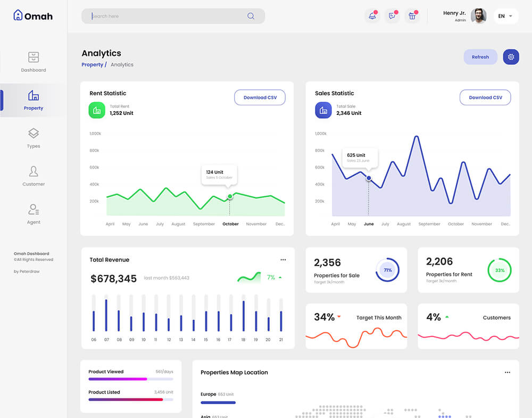This screenshot has width=532, height=418.
Task: Click the Product Viewed progress bar
Action: pos(130,379)
